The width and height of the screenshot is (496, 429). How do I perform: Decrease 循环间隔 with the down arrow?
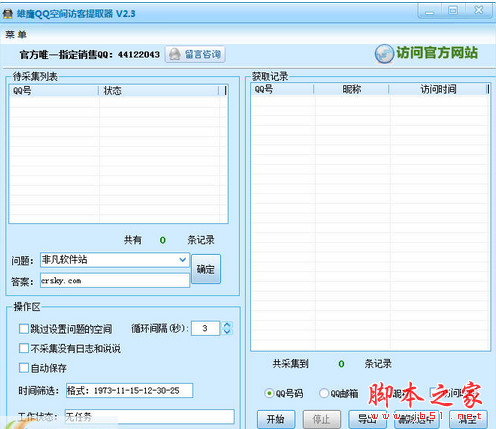click(x=227, y=332)
